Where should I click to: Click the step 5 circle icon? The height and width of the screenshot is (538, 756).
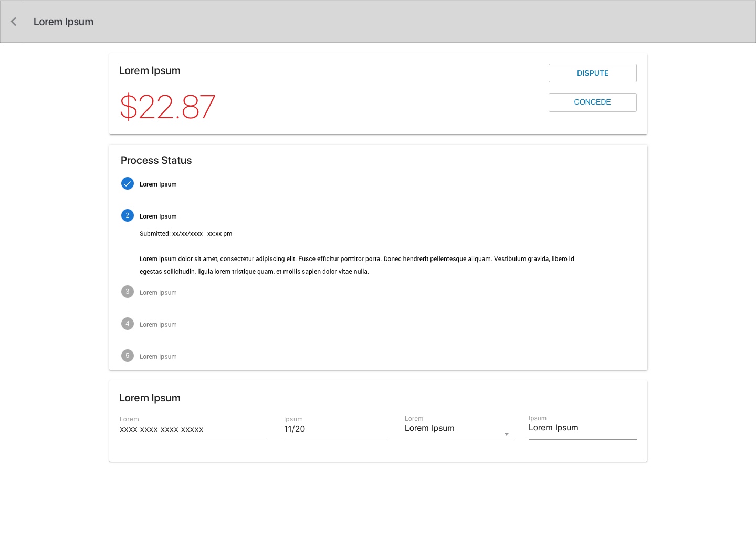128,356
